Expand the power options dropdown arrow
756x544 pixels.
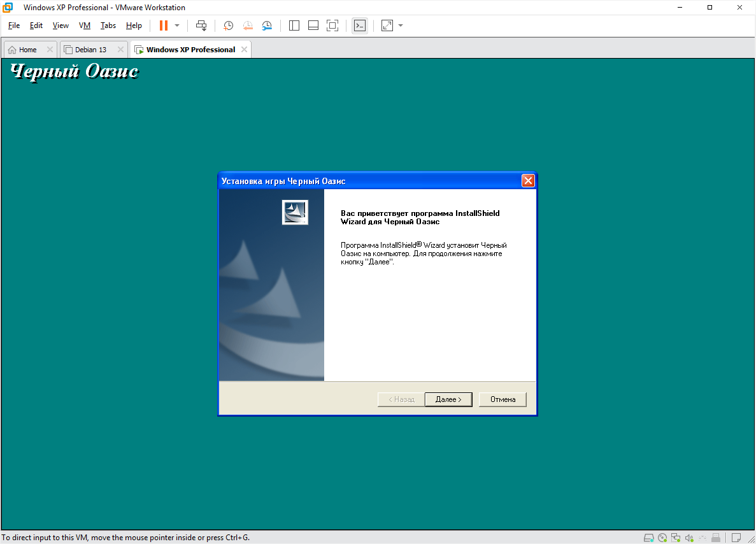[177, 25]
